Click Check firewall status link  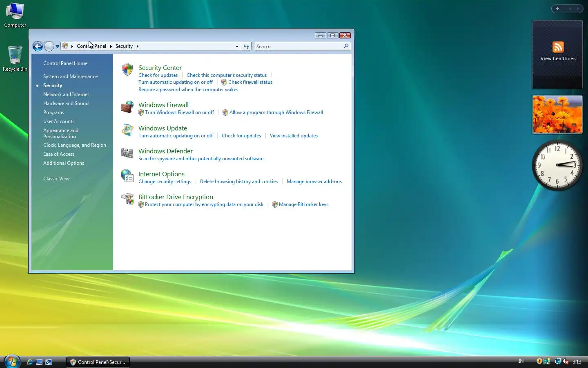coord(250,82)
